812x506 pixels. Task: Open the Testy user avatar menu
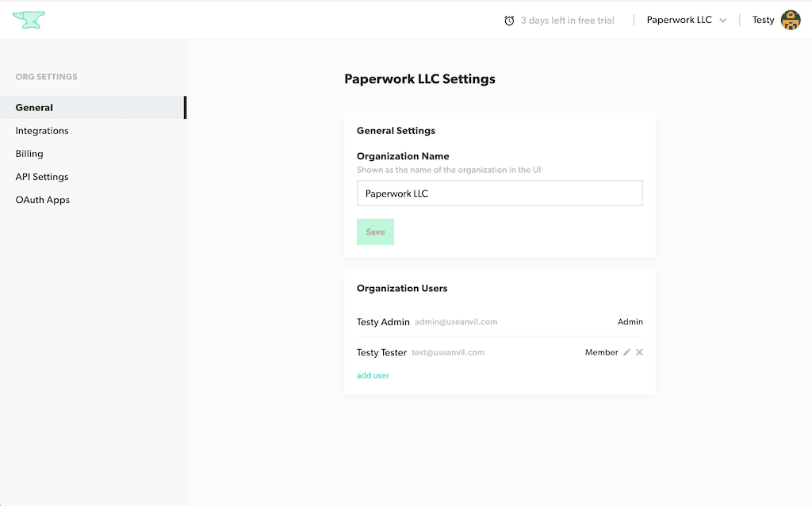click(x=790, y=21)
